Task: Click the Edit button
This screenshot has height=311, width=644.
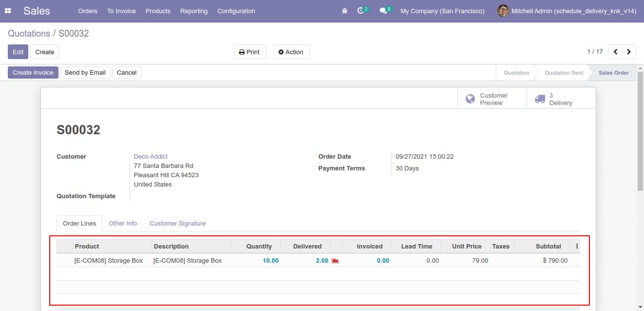Action: (x=18, y=52)
